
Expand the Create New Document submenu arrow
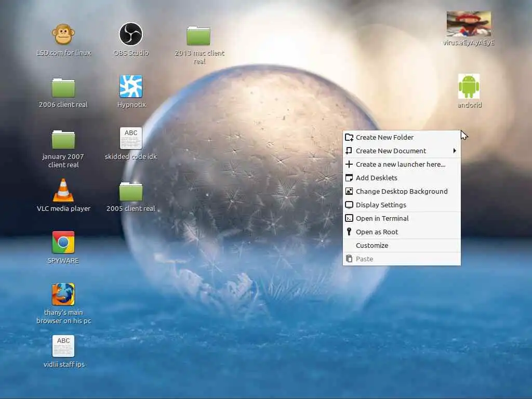coord(455,151)
